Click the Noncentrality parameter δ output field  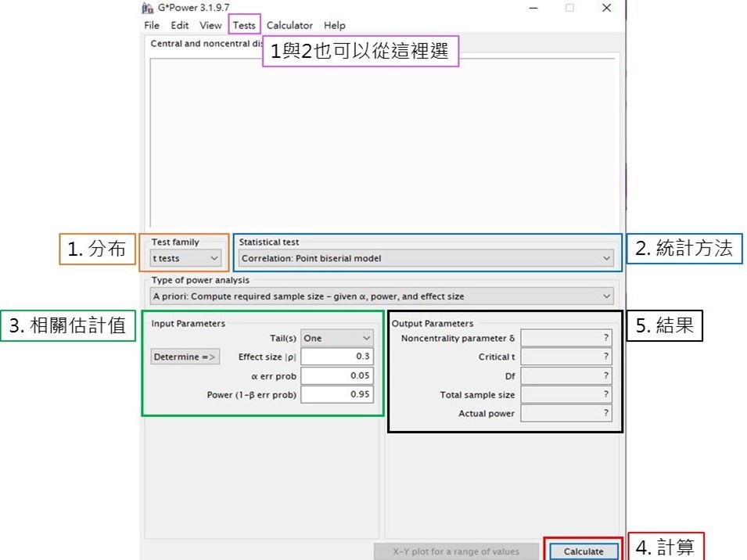566,338
